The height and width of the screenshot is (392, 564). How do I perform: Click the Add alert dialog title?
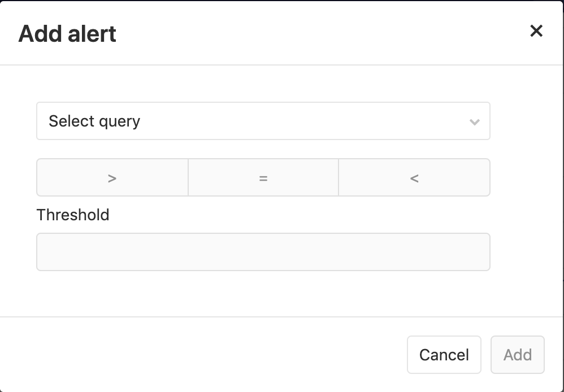click(68, 33)
